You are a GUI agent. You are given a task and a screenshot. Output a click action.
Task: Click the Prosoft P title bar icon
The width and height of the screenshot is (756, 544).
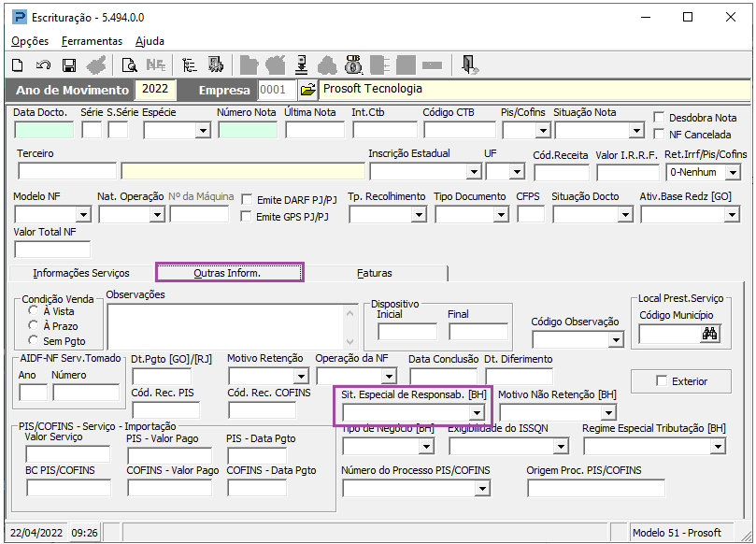(20, 18)
